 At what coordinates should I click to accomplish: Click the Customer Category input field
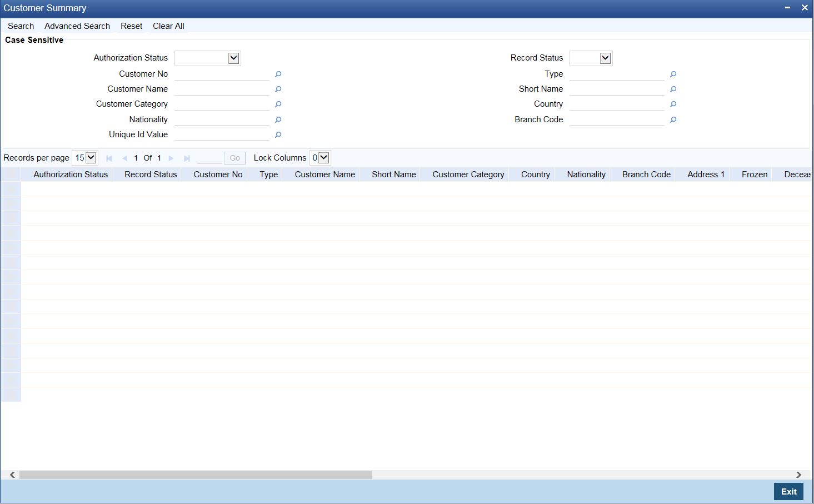click(222, 104)
